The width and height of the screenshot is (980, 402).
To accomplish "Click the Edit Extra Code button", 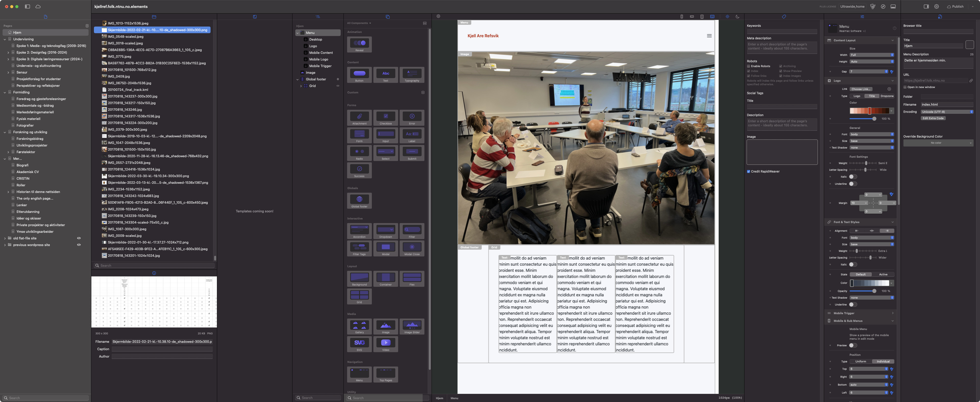I will pos(933,118).
